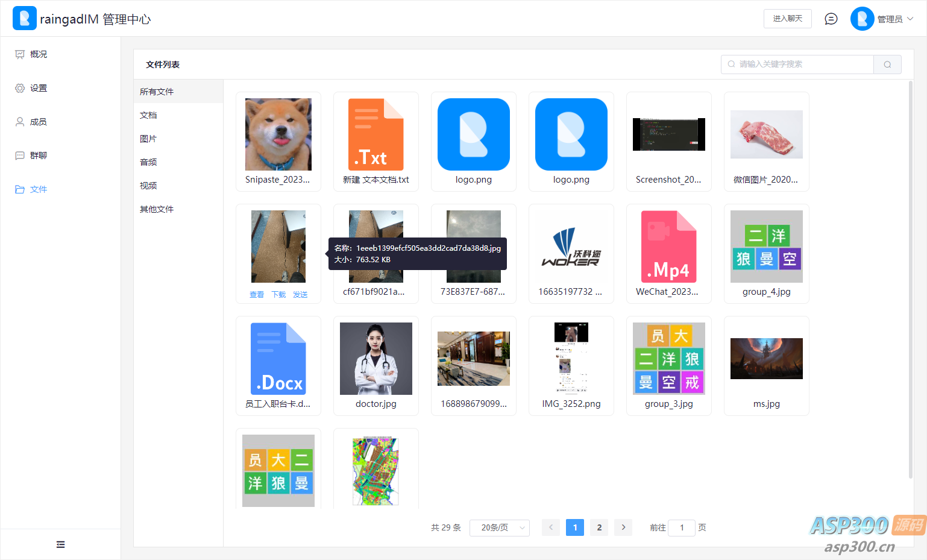
Task: Click the file list vertical scrollbar
Action: pos(911,280)
